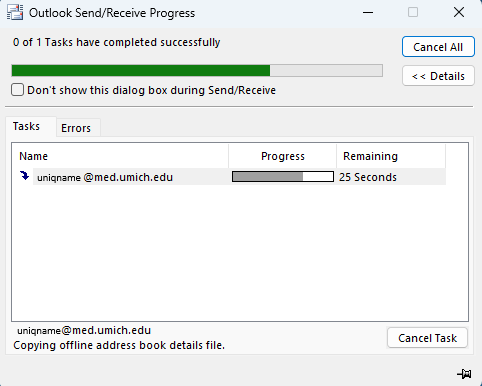Cancel all tasks with Cancel All button

pyautogui.click(x=438, y=47)
